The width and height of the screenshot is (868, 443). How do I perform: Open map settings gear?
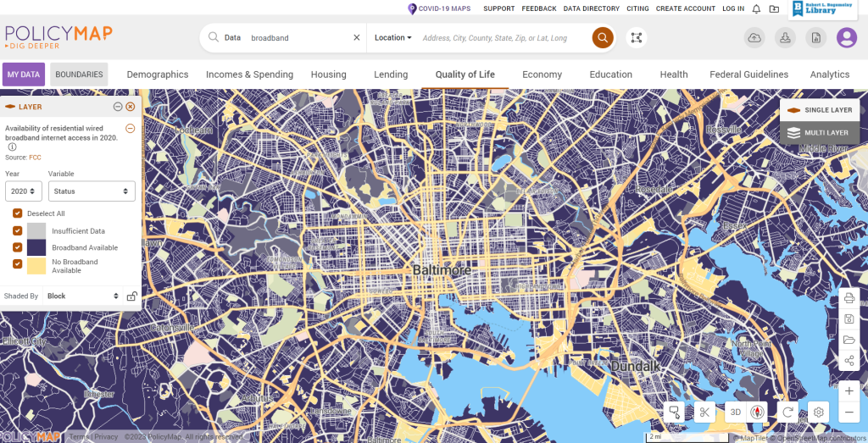point(819,412)
